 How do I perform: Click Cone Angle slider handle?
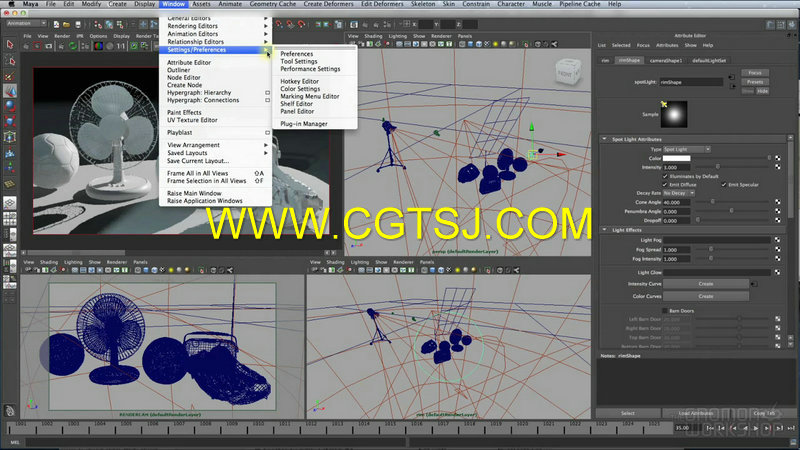(x=713, y=202)
